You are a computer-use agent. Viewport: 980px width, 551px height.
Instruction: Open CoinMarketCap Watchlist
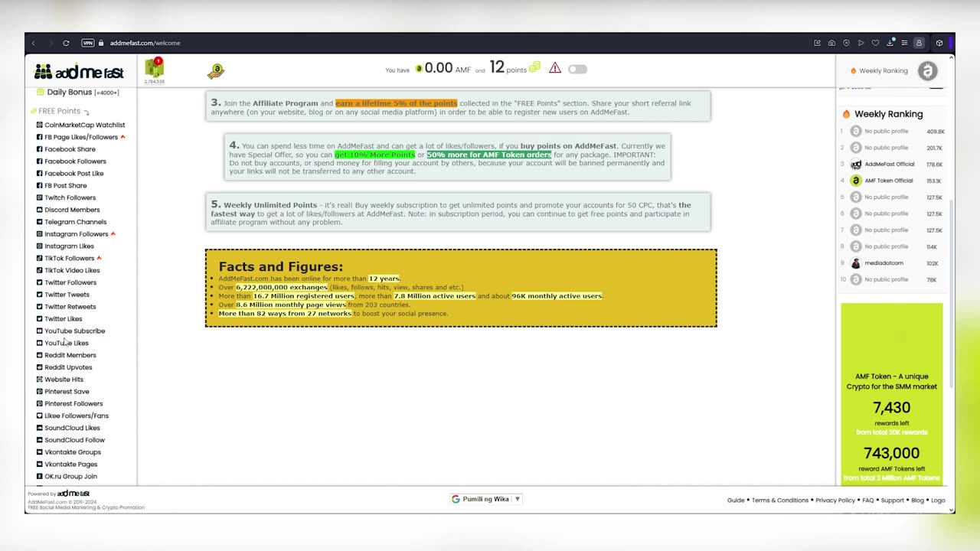coord(84,125)
